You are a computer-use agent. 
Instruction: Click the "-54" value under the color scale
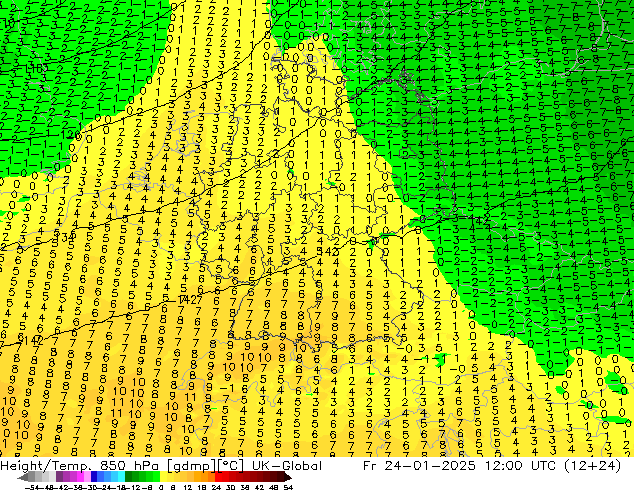[32, 486]
